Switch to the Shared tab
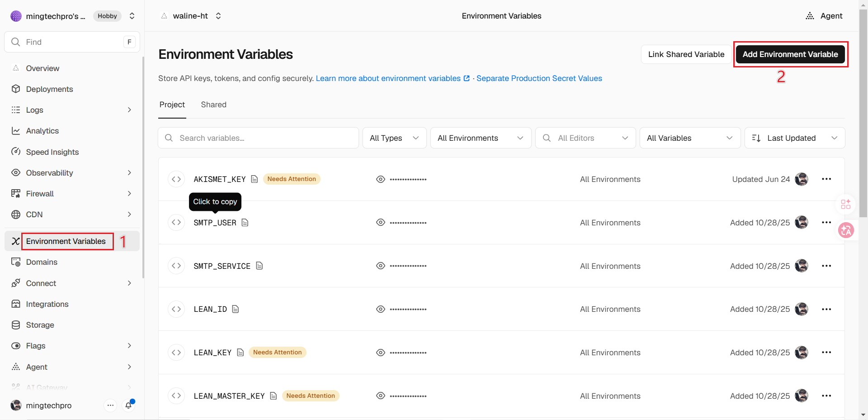The width and height of the screenshot is (868, 420). point(214,105)
